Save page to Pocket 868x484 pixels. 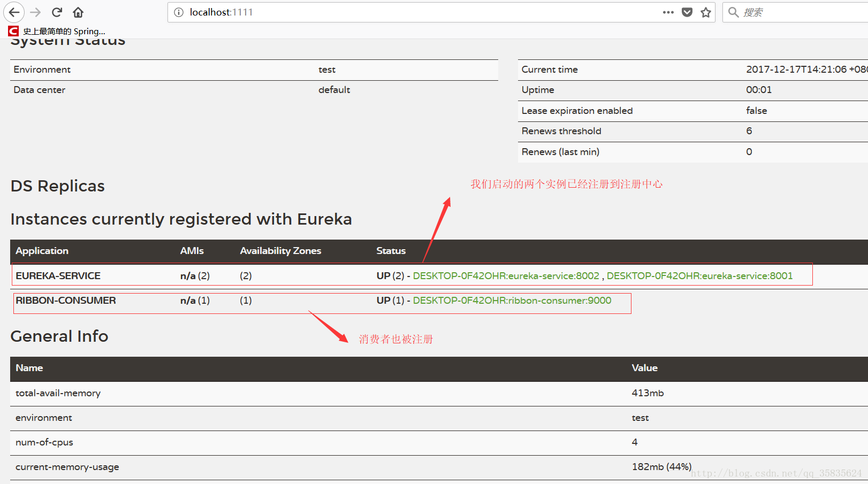tap(687, 12)
